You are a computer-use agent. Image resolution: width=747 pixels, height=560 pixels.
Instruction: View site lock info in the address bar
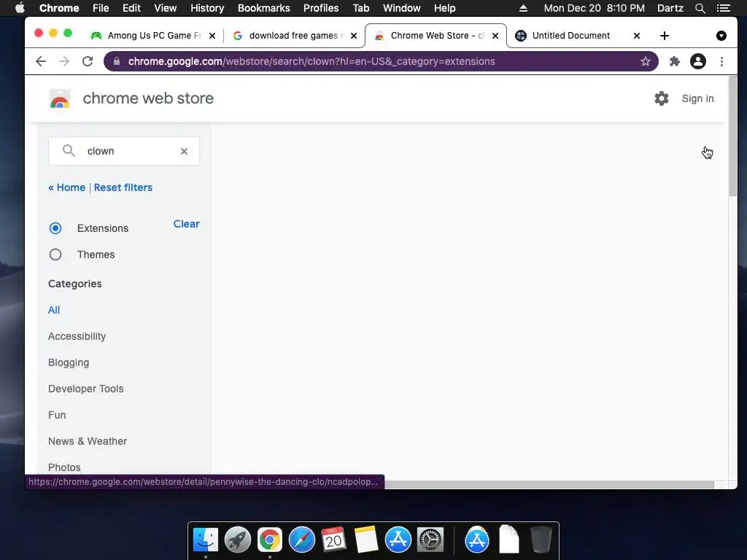pyautogui.click(x=117, y=61)
